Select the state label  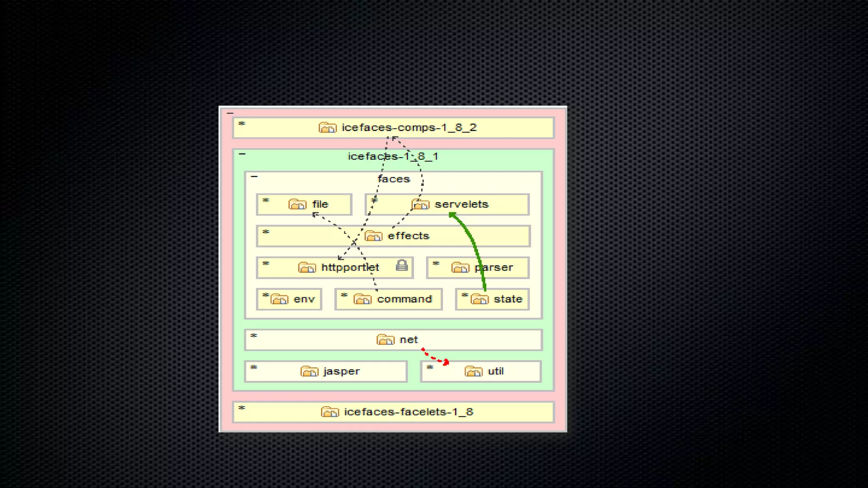point(508,299)
